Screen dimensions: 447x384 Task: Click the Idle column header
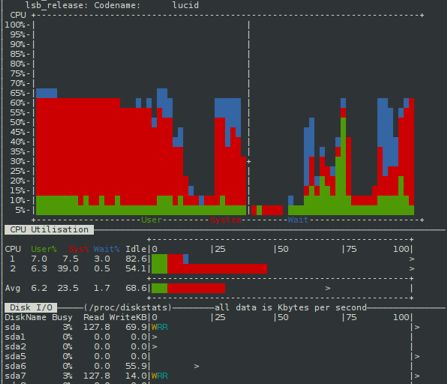136,249
